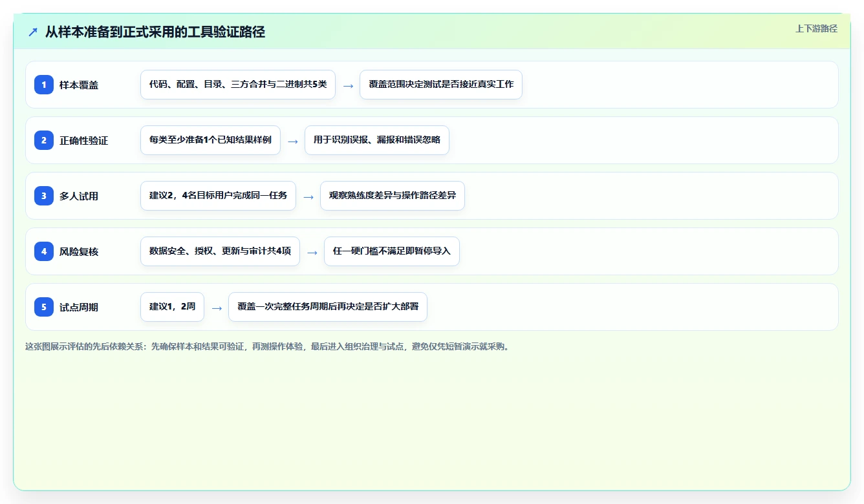The width and height of the screenshot is (864, 504).
Task: Click the 风险复核 step label
Action: pyautogui.click(x=79, y=251)
